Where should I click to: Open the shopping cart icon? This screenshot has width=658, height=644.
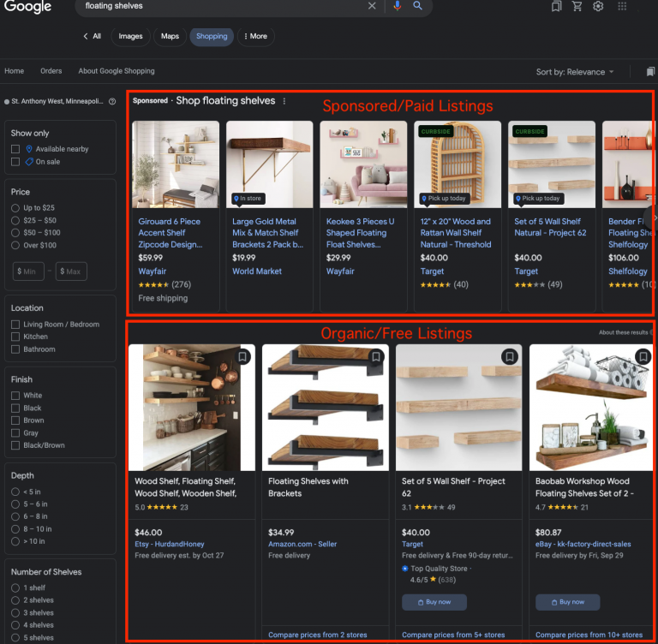[x=577, y=6]
